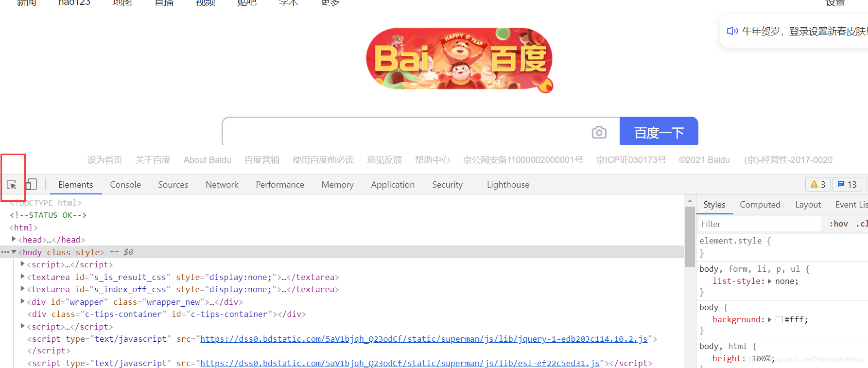Collapse the body element node
The height and width of the screenshot is (368, 868).
tap(14, 252)
